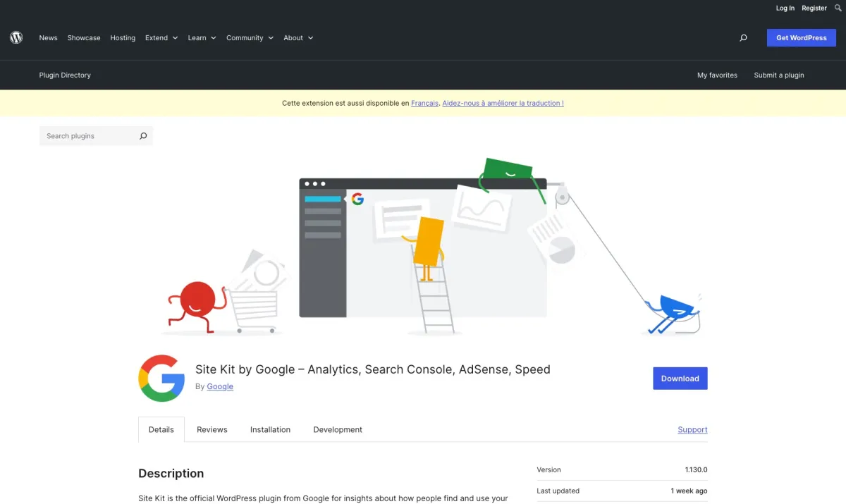This screenshot has width=846, height=504.
Task: Switch to the Reviews tab
Action: [212, 429]
